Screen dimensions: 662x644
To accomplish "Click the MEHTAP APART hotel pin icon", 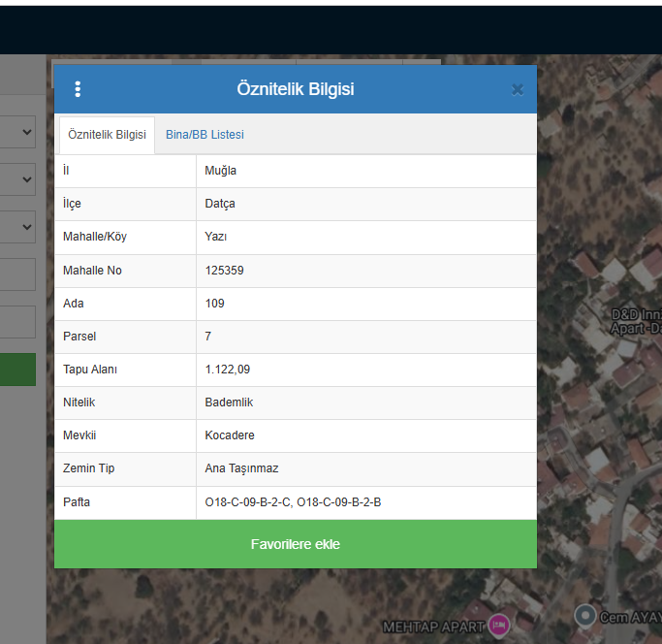I will click(499, 625).
